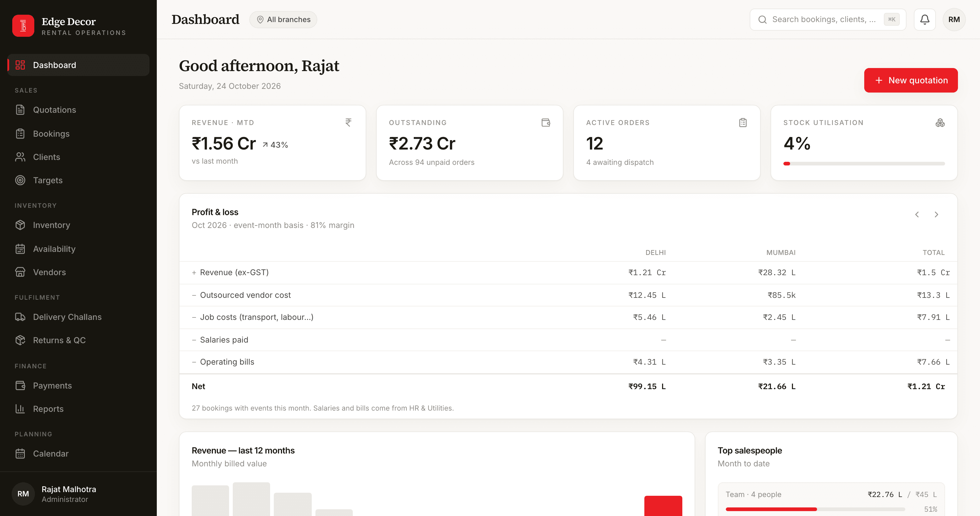Click the Returns & QC package icon
The width and height of the screenshot is (980, 516).
point(20,340)
